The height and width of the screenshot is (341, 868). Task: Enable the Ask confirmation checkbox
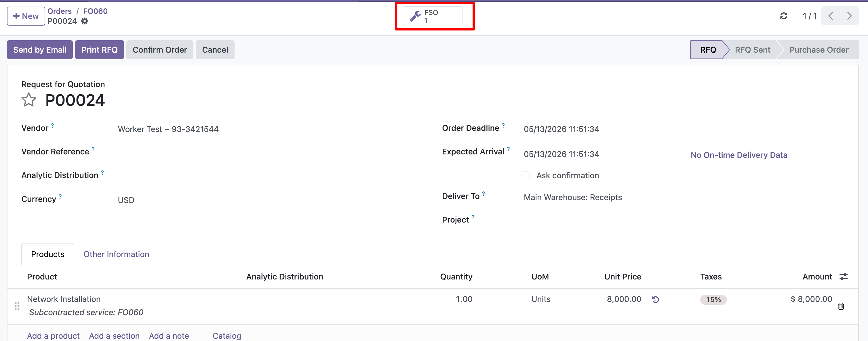pyautogui.click(x=525, y=175)
